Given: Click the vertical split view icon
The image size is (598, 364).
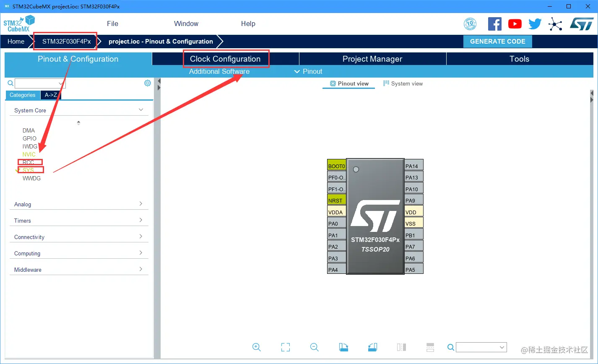Looking at the screenshot, I should [401, 347].
